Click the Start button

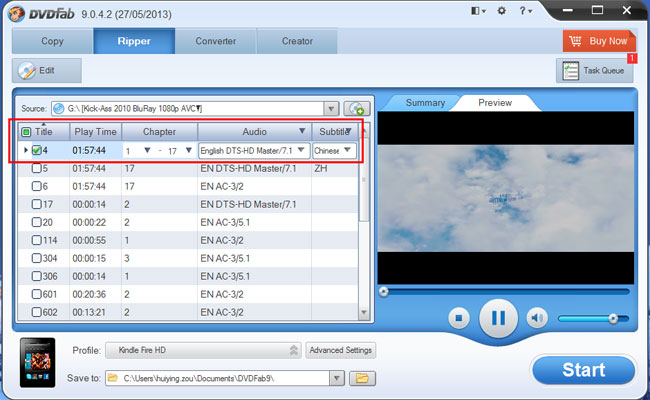pyautogui.click(x=584, y=370)
